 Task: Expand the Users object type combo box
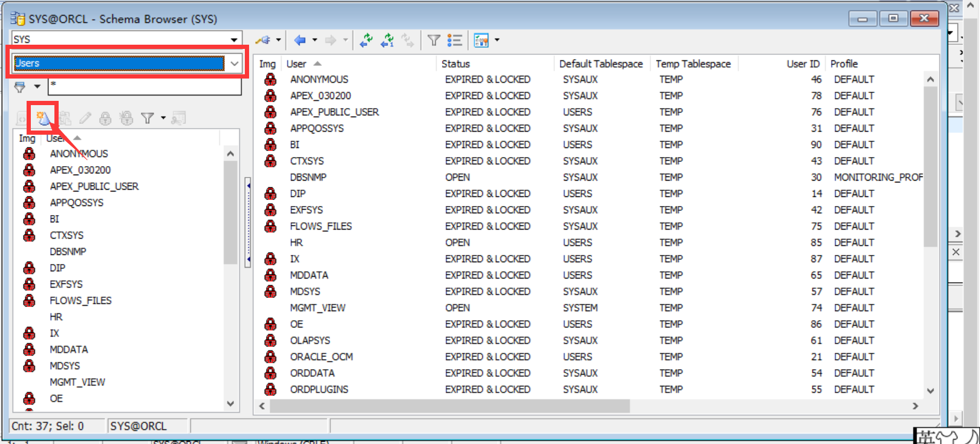[234, 63]
